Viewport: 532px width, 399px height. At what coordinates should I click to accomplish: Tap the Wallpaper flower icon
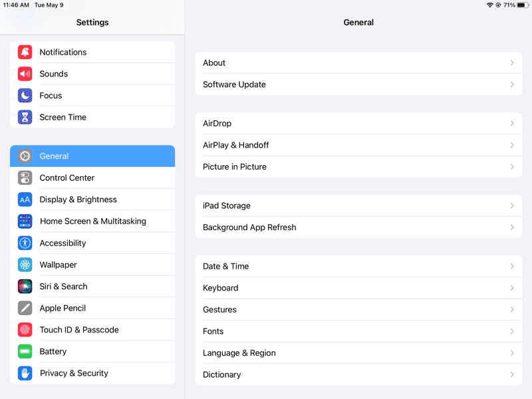(25, 265)
